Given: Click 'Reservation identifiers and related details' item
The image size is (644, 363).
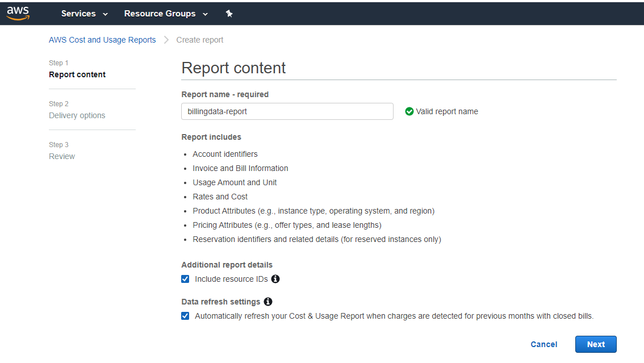Looking at the screenshot, I should pos(317,239).
